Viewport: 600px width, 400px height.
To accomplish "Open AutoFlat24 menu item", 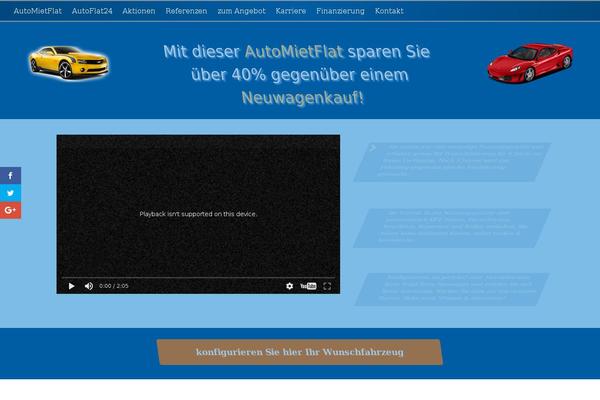I will pos(92,11).
